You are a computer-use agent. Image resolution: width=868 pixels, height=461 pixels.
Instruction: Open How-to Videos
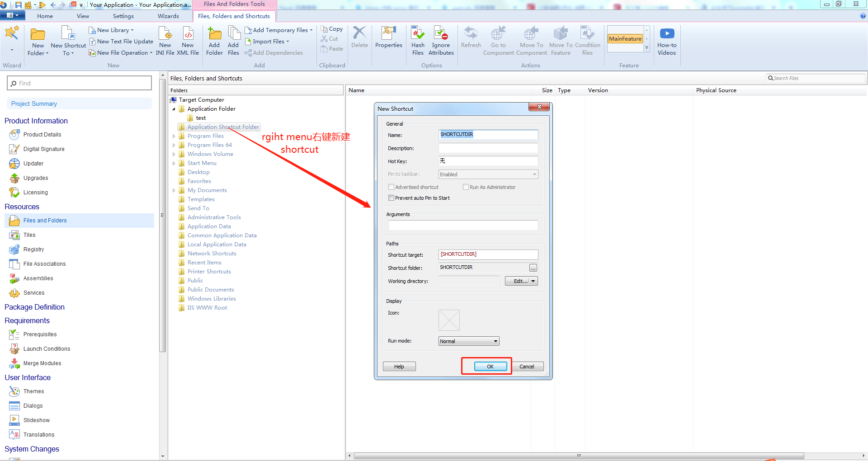667,40
